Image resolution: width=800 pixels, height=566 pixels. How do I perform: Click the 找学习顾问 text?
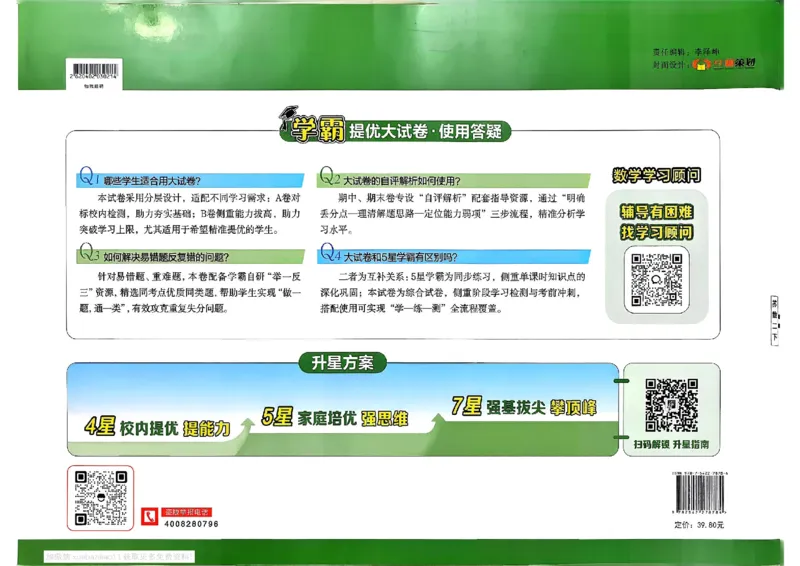[x=657, y=232]
